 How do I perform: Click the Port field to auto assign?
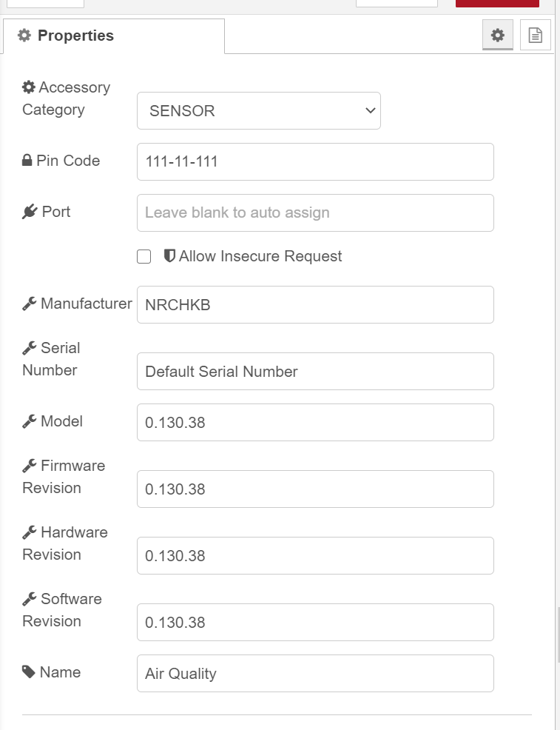pyautogui.click(x=315, y=212)
